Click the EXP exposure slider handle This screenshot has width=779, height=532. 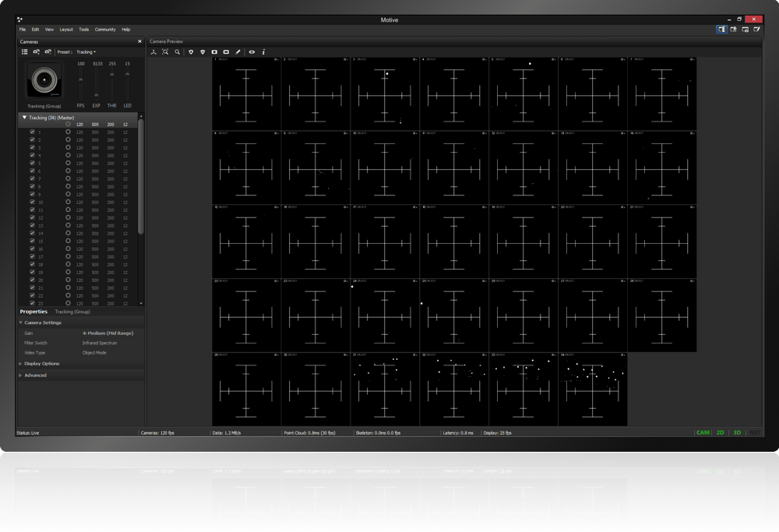(x=97, y=95)
